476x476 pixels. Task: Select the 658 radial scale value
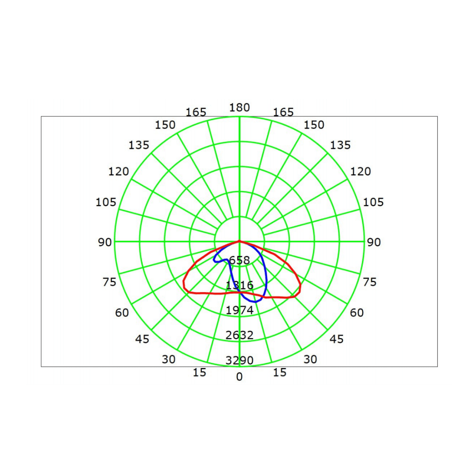click(x=239, y=260)
